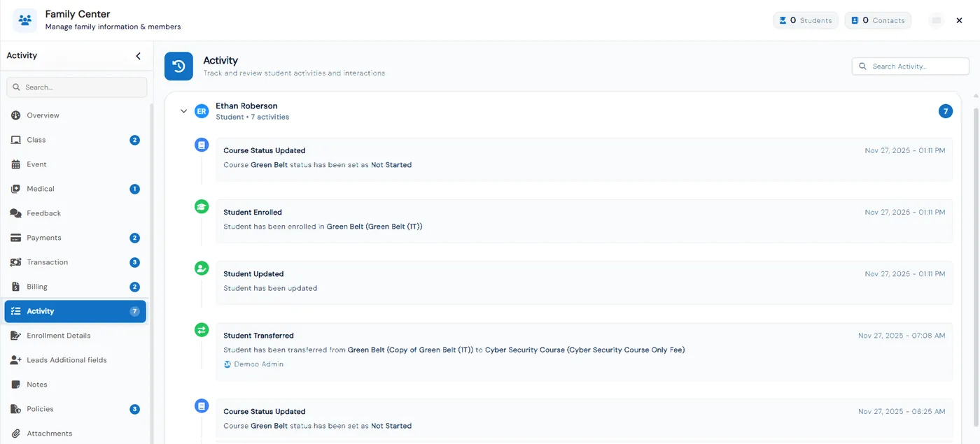This screenshot has width=980, height=444.
Task: Click the Transaction count badge 3
Action: [x=134, y=262]
